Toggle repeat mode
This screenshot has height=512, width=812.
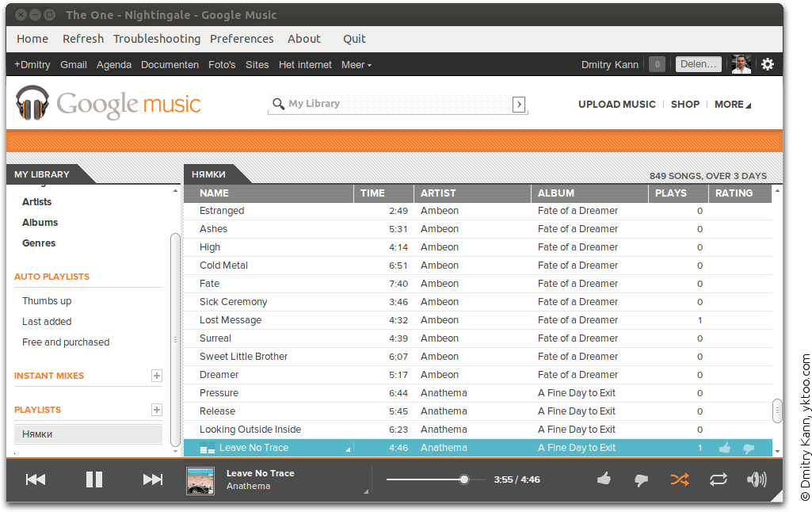click(719, 480)
